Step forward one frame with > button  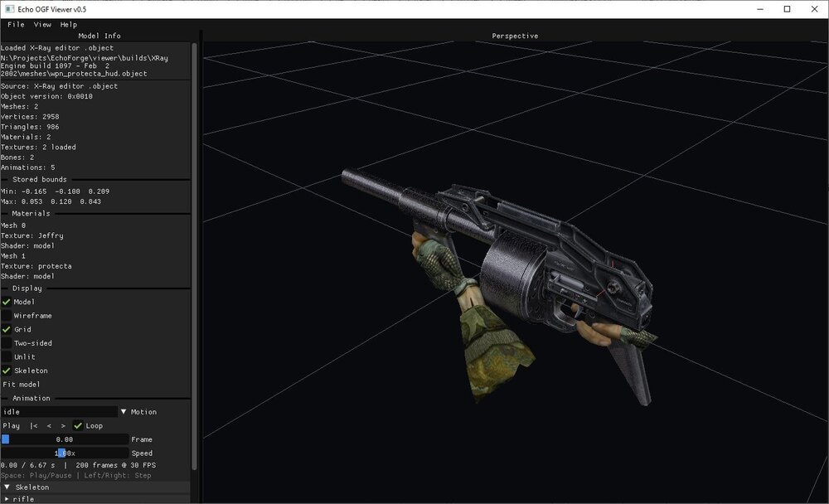point(64,426)
